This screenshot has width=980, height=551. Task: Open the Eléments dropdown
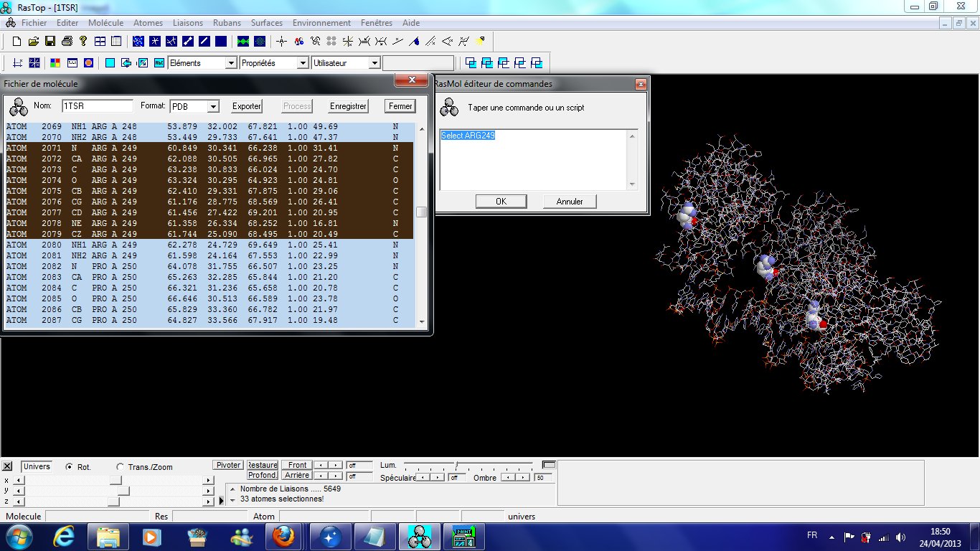230,63
